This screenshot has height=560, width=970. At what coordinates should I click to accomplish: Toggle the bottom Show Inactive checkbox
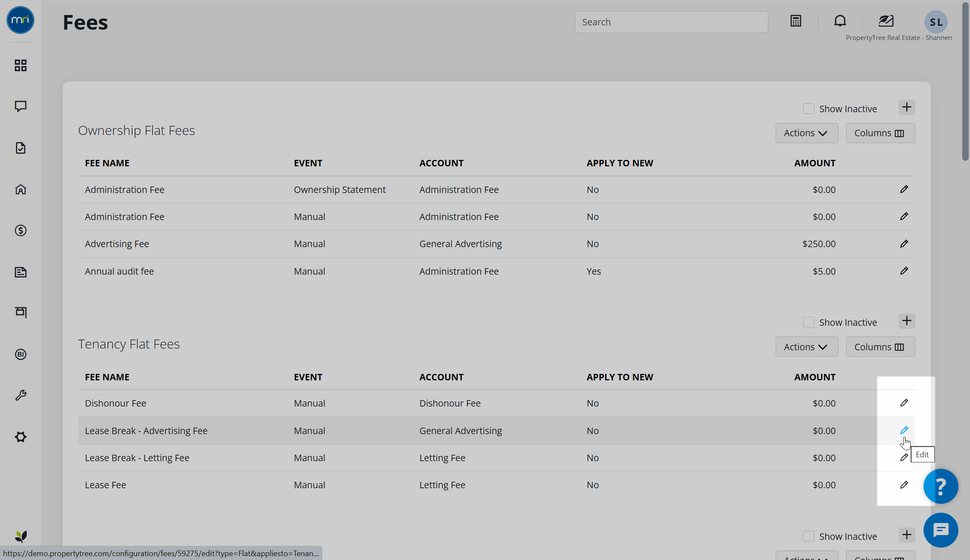point(809,536)
